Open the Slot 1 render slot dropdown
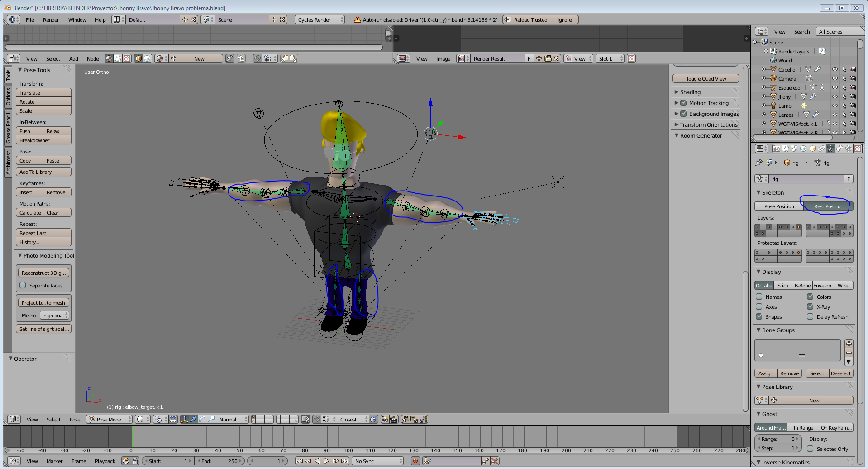Image resolution: width=868 pixels, height=469 pixels. click(610, 58)
